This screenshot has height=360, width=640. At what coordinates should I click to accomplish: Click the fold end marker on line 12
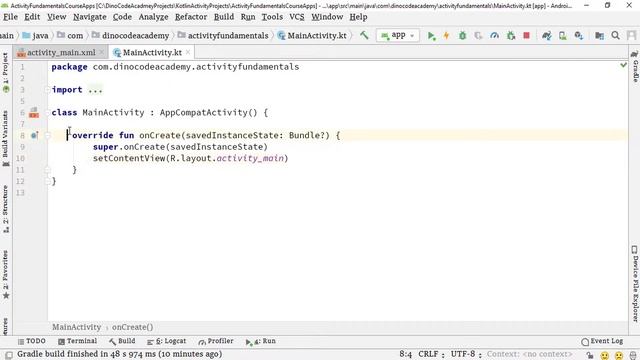(x=47, y=181)
